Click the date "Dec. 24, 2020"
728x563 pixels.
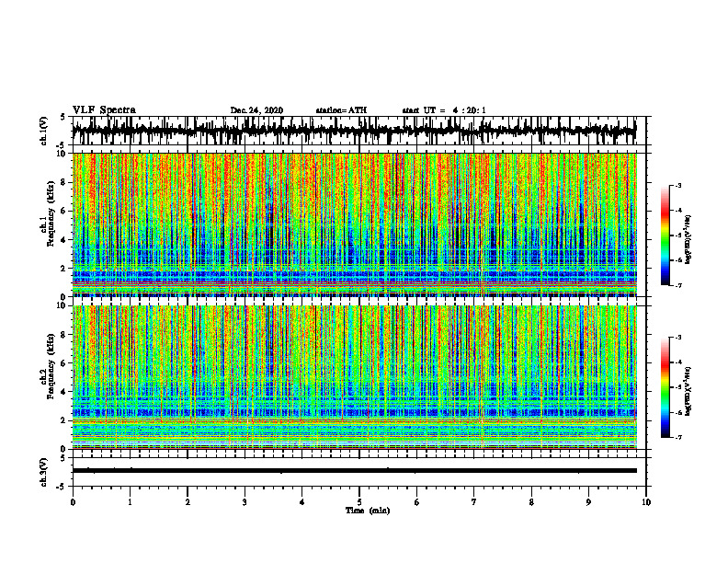click(x=256, y=110)
